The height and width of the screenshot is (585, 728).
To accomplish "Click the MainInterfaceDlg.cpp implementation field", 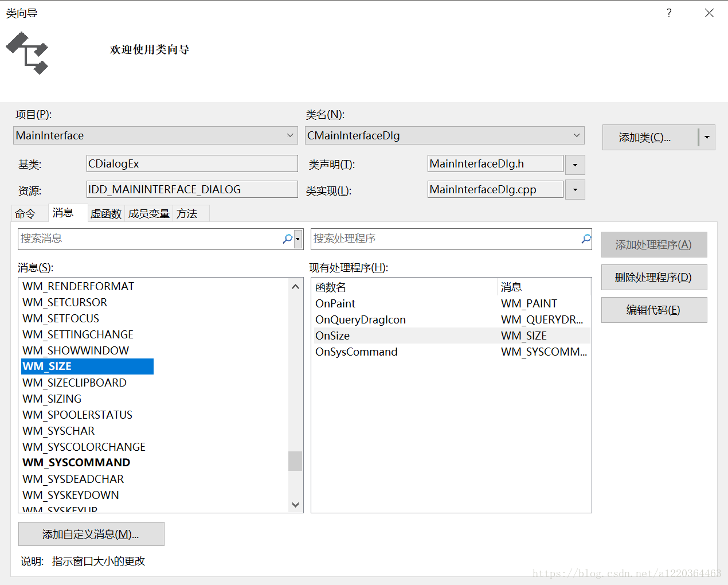I will tap(495, 189).
